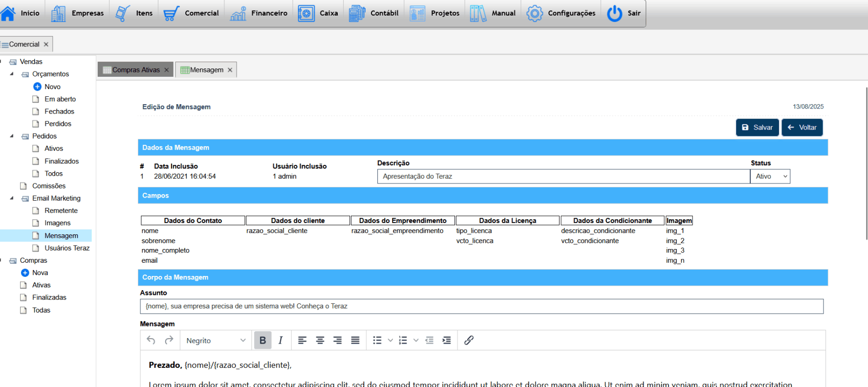Switch to the Compras Ativas tab
The width and height of the screenshot is (868, 387).
pos(135,70)
